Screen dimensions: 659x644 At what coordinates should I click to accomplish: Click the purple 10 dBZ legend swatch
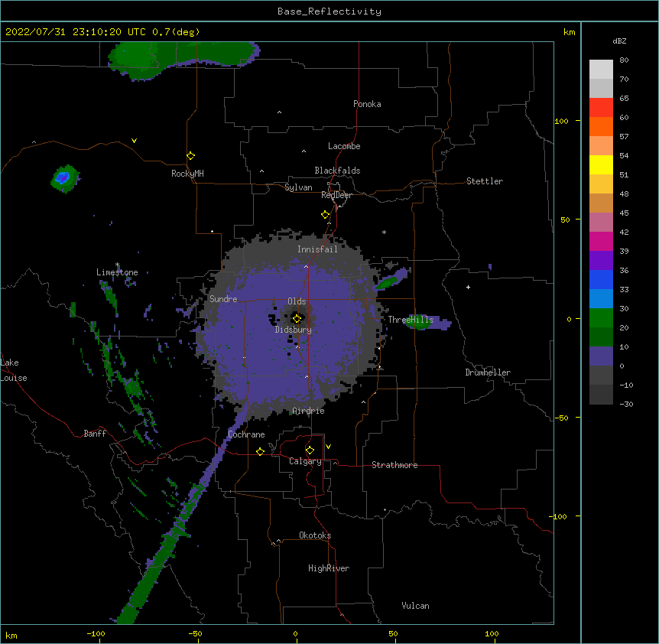[601, 356]
